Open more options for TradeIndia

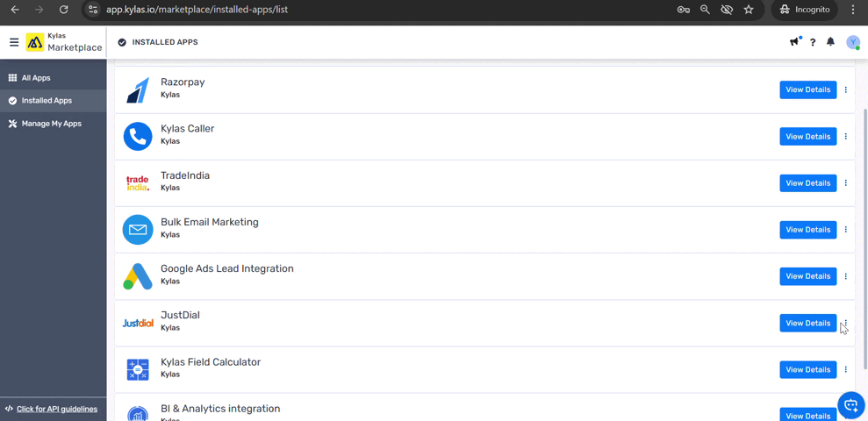point(846,183)
